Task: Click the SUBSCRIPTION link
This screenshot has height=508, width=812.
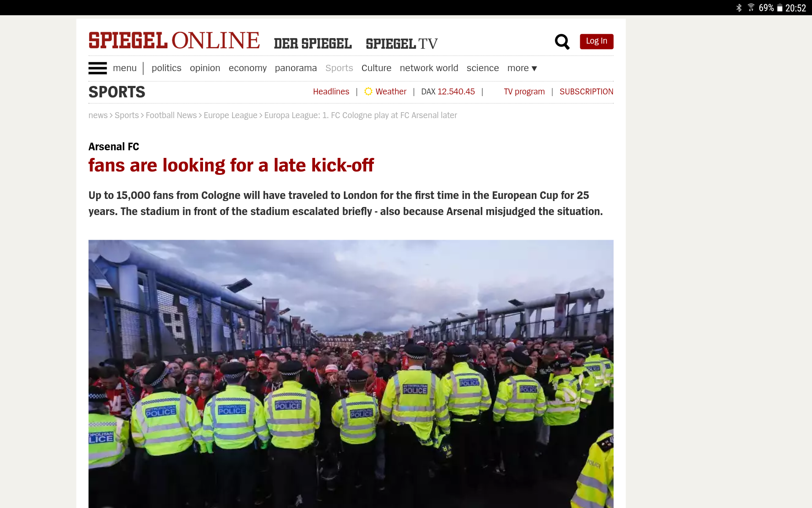Action: (586, 91)
